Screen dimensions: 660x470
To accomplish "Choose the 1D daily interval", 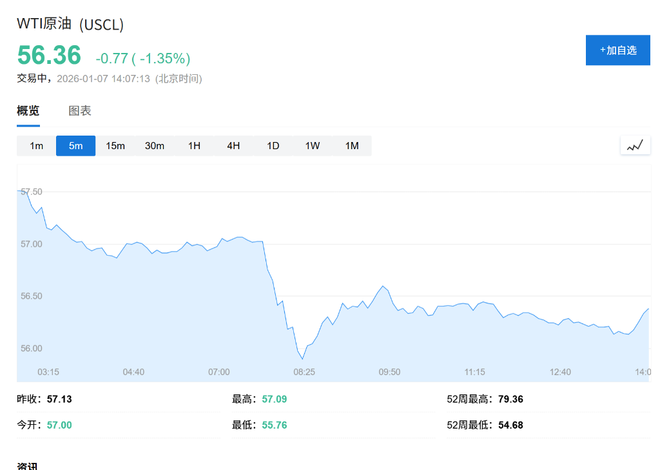I will point(273,146).
